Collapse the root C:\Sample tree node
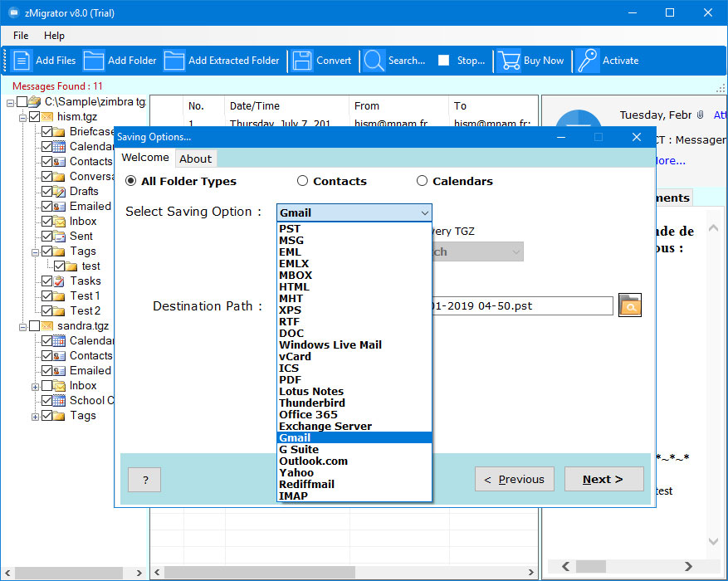This screenshot has width=728, height=581. 10,103
